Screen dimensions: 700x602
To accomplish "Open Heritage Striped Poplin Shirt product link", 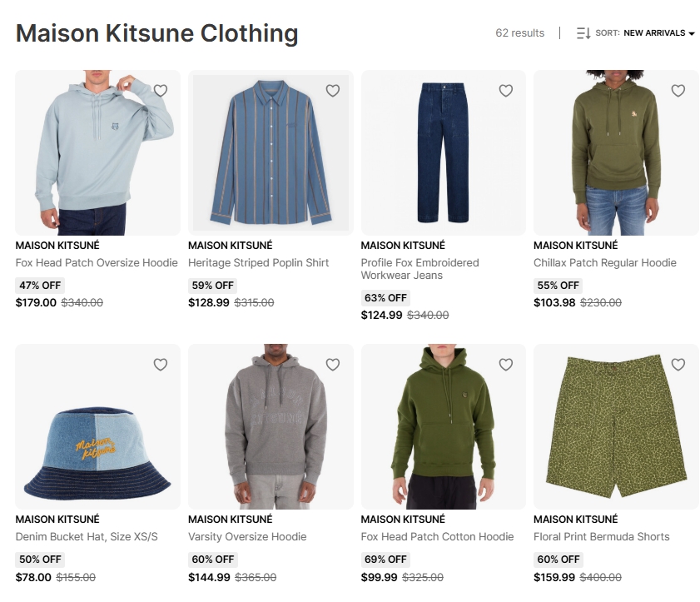I will 259,262.
